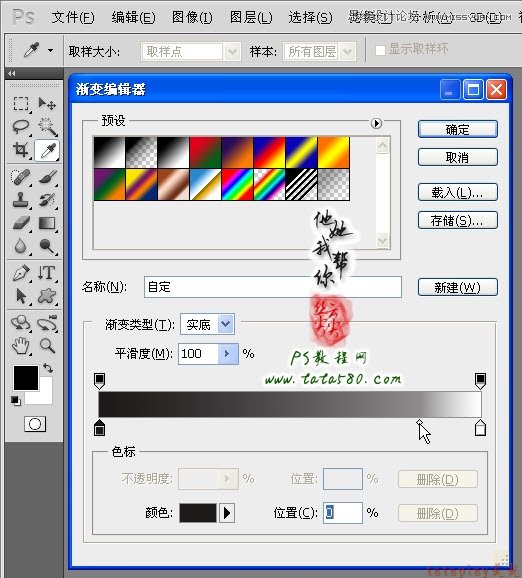The width and height of the screenshot is (522, 578).
Task: Open the 选择(S) menu
Action: [310, 17]
